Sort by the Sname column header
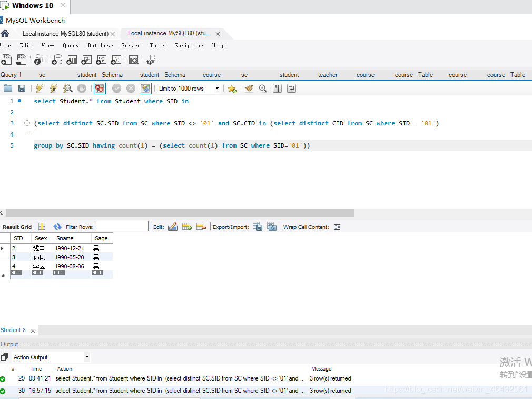Screen dimensions: 532x399 coord(72,238)
